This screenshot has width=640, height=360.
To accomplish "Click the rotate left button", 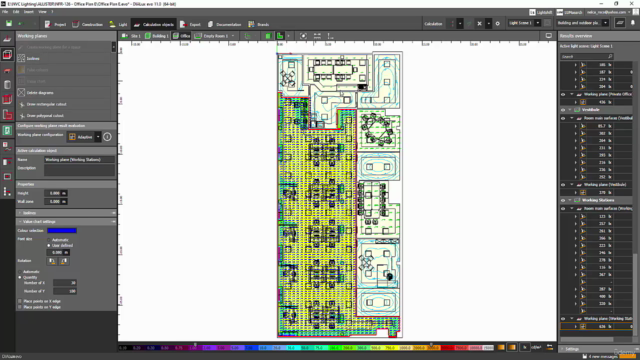I will (52, 261).
